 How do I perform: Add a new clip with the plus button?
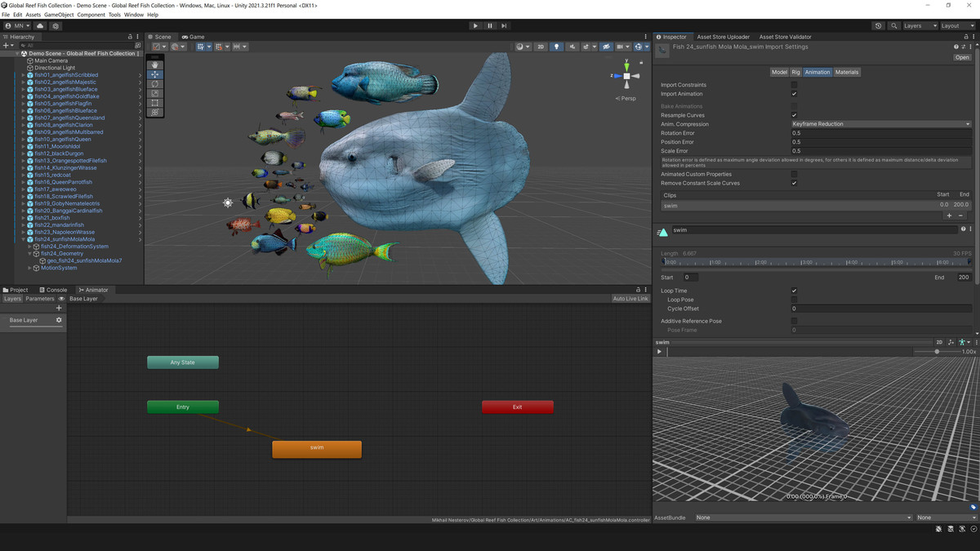[947, 216]
